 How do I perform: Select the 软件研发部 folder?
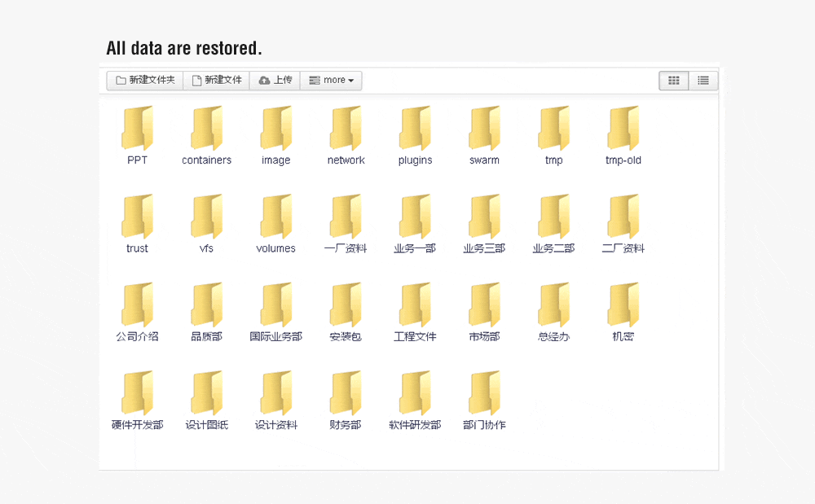[x=415, y=394]
